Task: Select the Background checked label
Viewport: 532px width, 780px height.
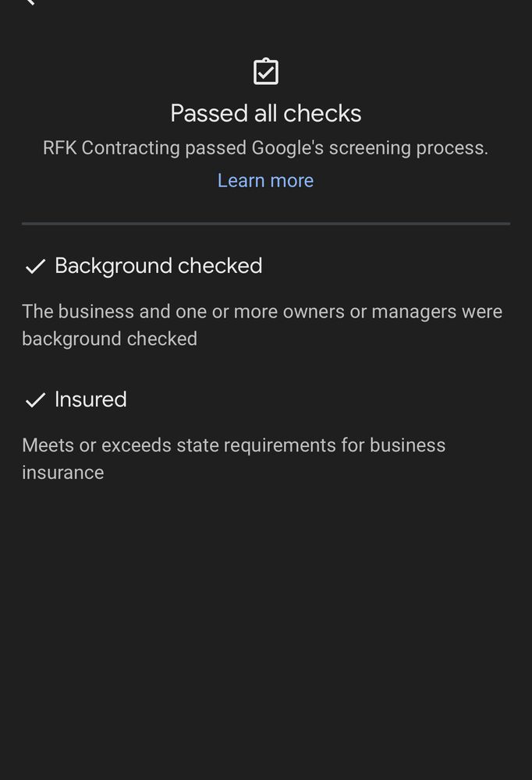Action: coord(158,266)
